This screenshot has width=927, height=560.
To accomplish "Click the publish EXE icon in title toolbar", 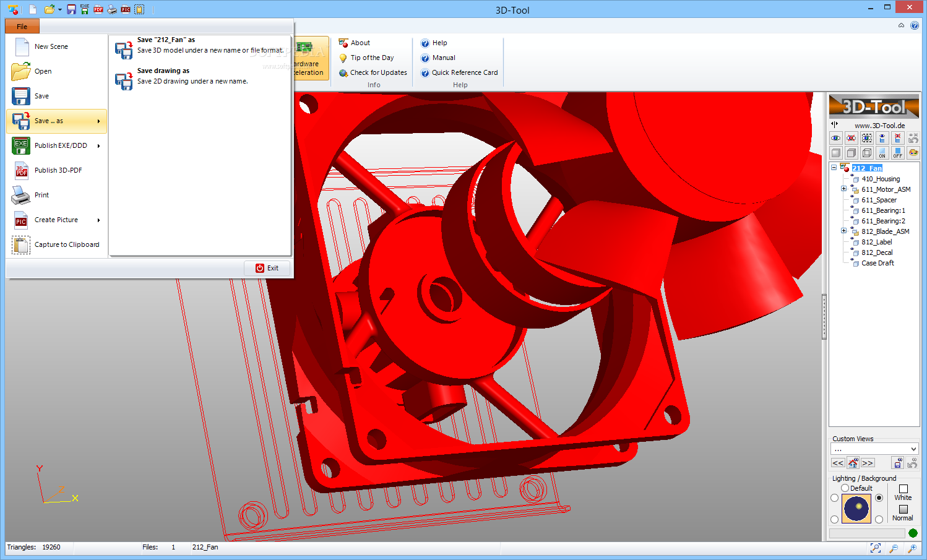I will coord(85,9).
